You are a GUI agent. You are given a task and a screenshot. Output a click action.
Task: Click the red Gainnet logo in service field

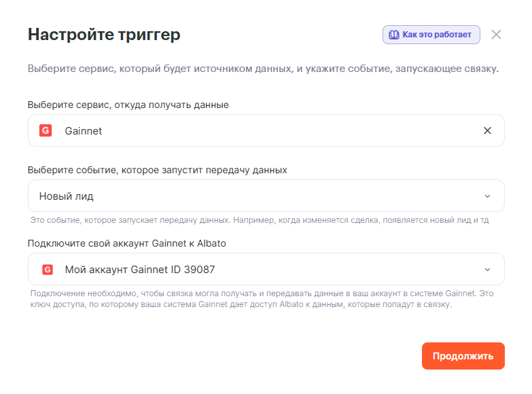point(46,130)
